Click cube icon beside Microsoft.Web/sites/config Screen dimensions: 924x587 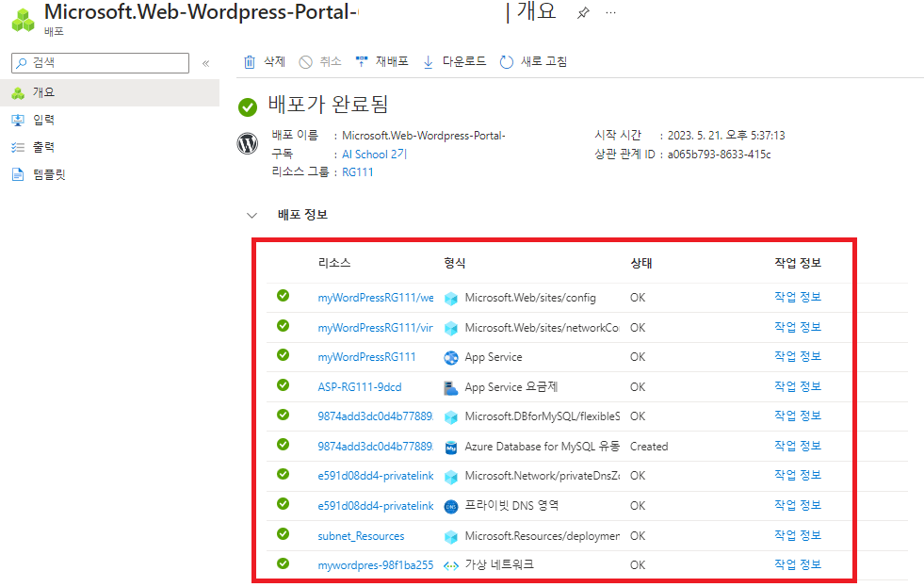click(451, 299)
